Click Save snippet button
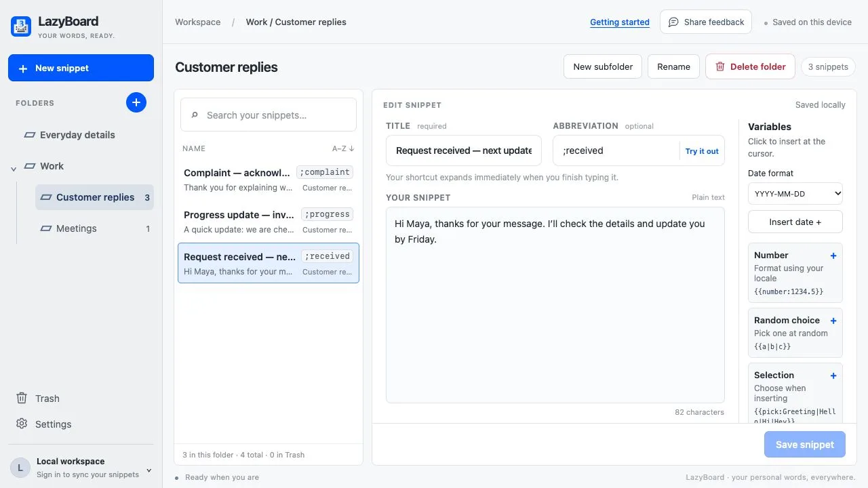 pos(805,445)
